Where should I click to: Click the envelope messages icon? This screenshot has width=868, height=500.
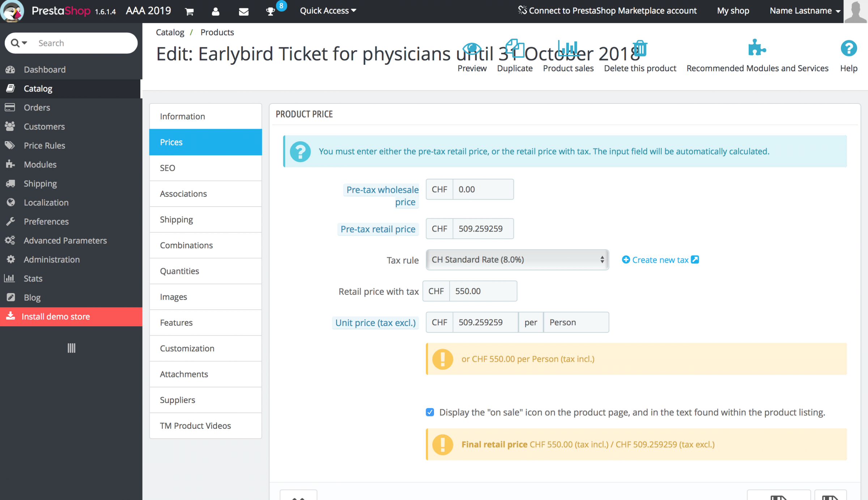[243, 12]
